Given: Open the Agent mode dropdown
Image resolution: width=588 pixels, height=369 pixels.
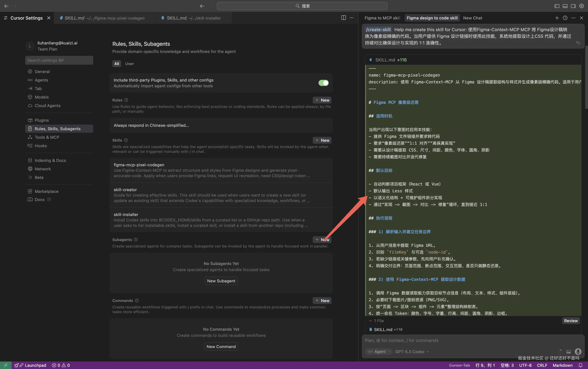Looking at the screenshot, I should tap(379, 352).
